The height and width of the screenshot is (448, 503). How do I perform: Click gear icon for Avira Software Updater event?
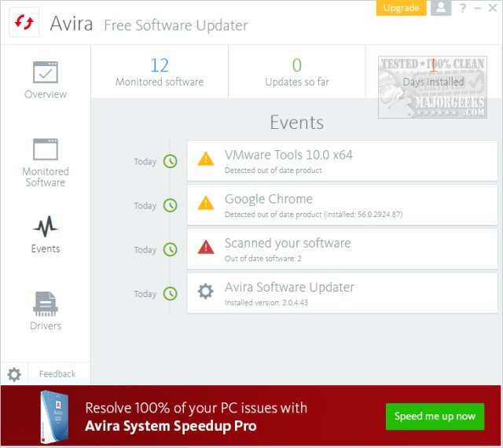click(205, 291)
